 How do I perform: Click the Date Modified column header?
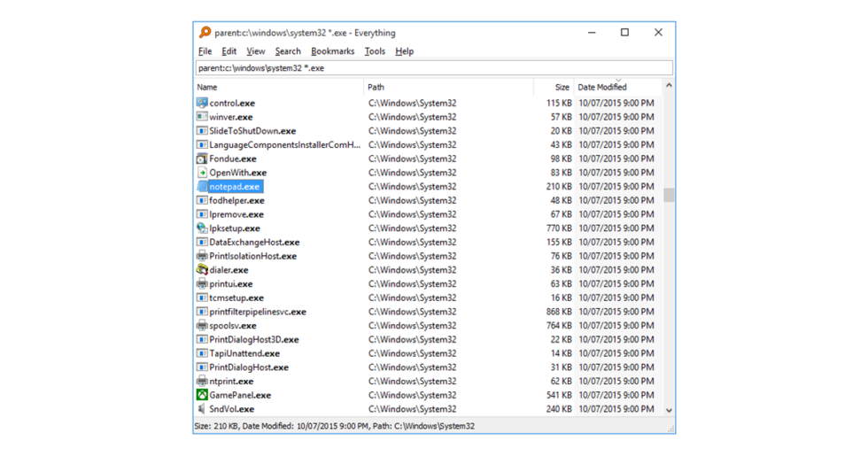point(616,88)
